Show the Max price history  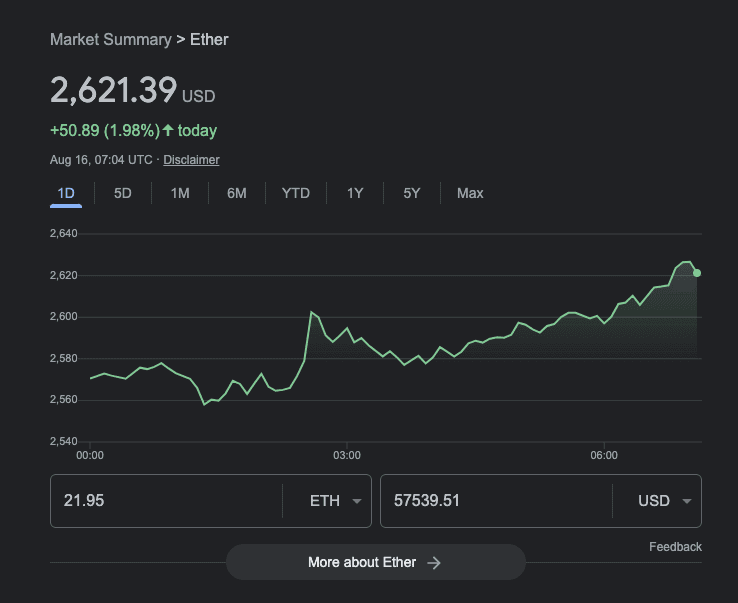coord(470,193)
